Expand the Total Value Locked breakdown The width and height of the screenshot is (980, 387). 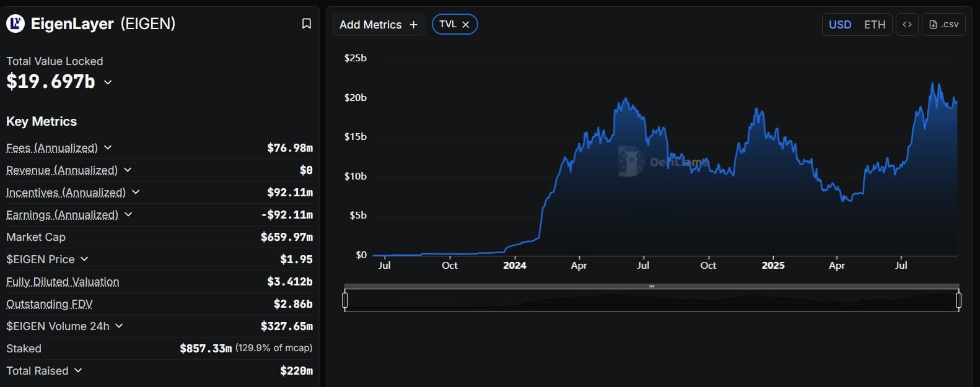coord(108,82)
